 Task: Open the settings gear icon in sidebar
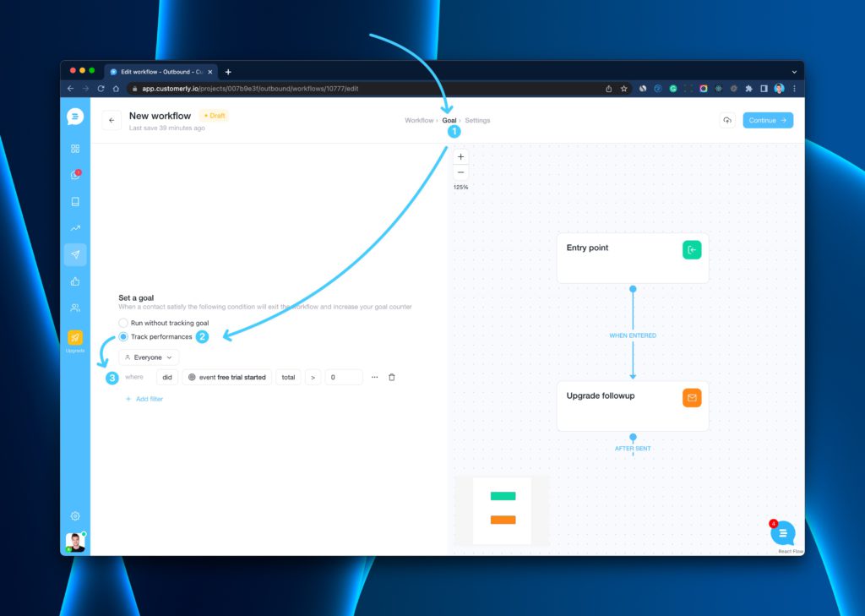coord(75,516)
